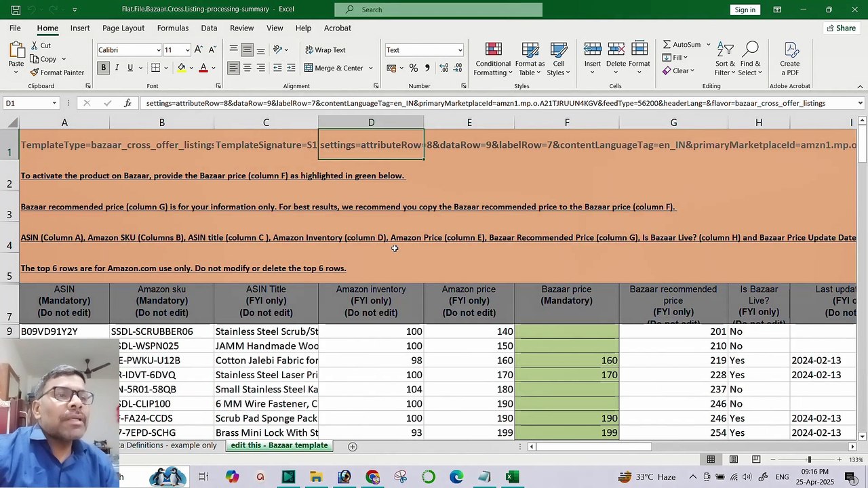Expand the Borders dropdown arrow
This screenshot has height=488, width=868.
pyautogui.click(x=166, y=68)
